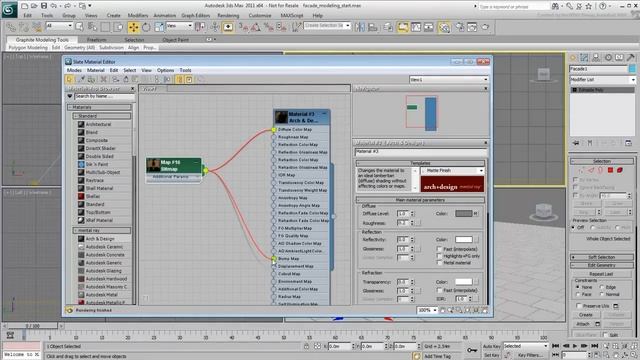Click the Create button in Edit Geometry
The width and height of the screenshot is (640, 360).
(x=585, y=315)
